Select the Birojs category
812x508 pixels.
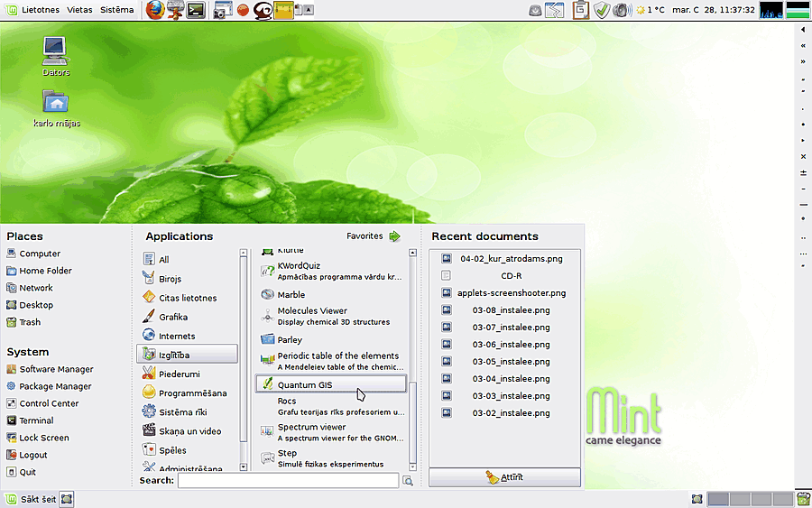187,279
